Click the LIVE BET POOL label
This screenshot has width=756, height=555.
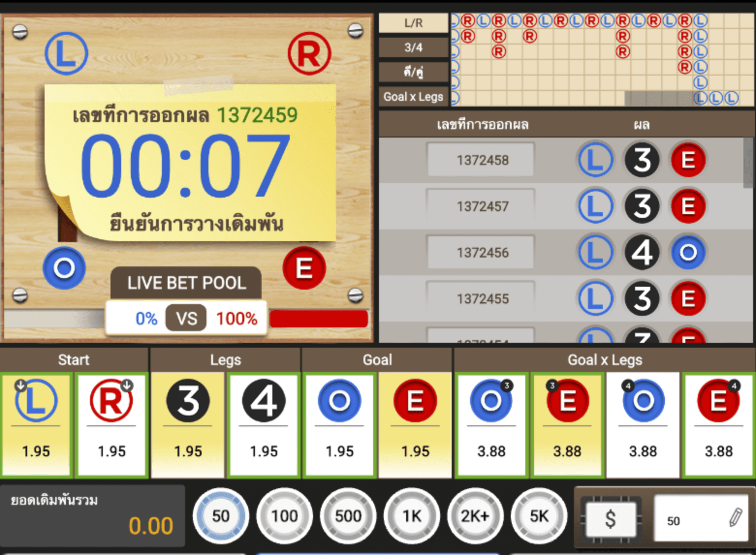[x=187, y=283]
